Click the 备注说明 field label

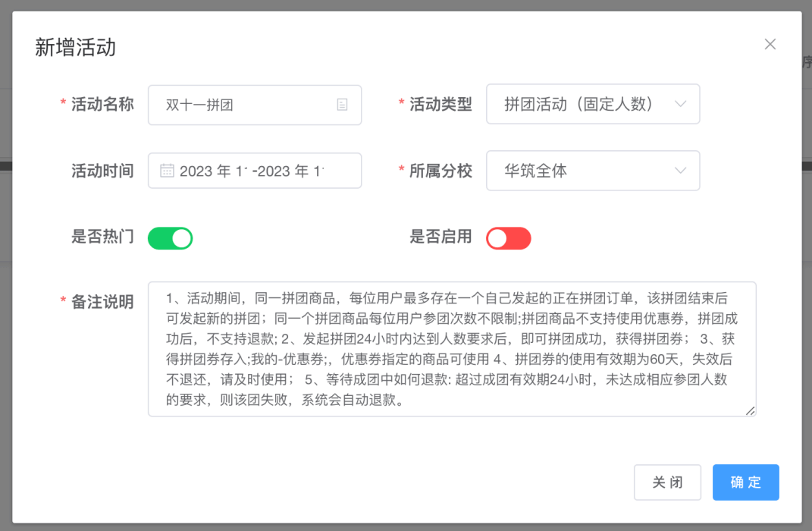tap(102, 302)
